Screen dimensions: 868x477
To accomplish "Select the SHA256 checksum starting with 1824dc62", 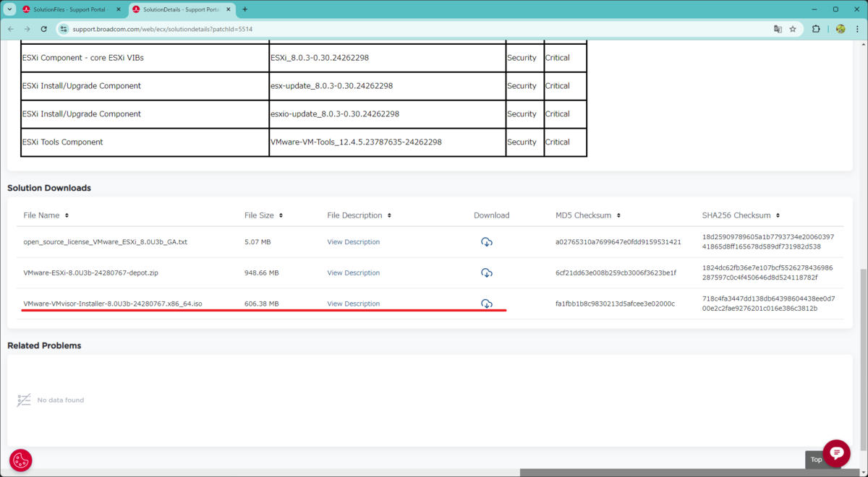I will [x=767, y=272].
